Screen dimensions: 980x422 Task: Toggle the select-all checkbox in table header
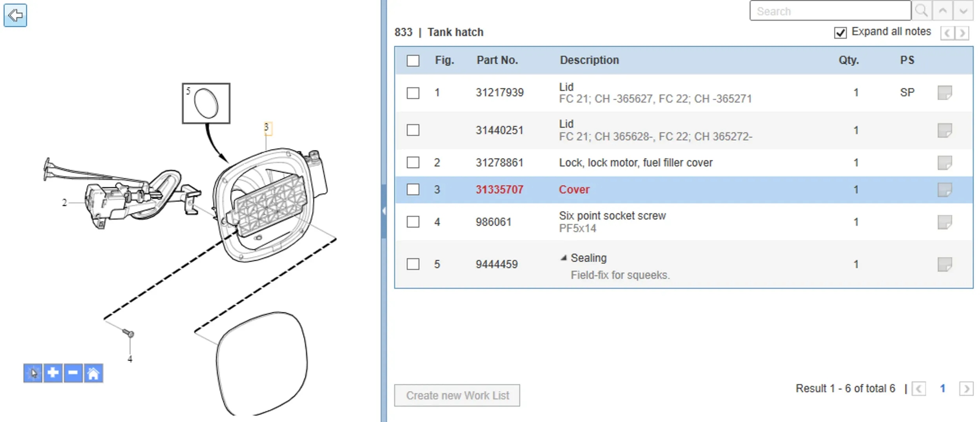click(x=413, y=61)
